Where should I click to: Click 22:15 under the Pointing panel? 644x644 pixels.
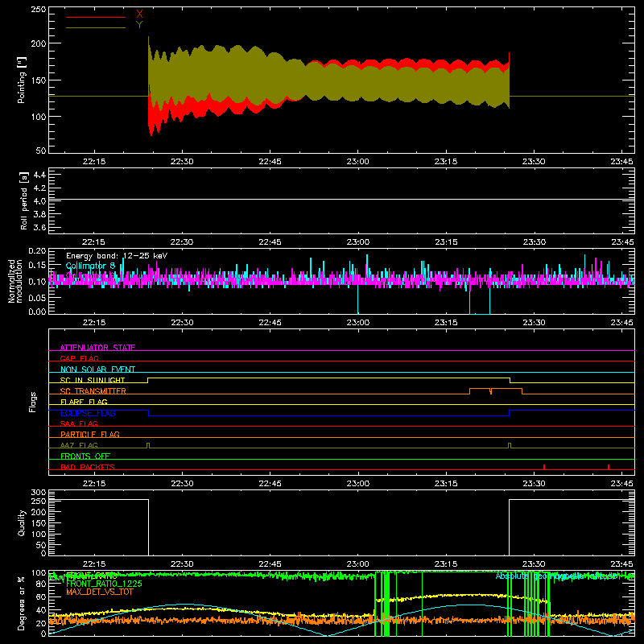94,162
